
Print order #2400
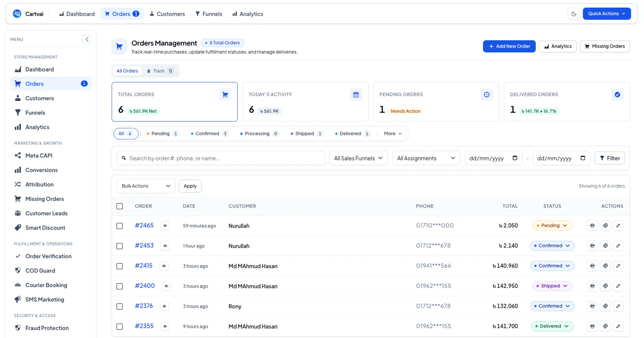(x=592, y=286)
